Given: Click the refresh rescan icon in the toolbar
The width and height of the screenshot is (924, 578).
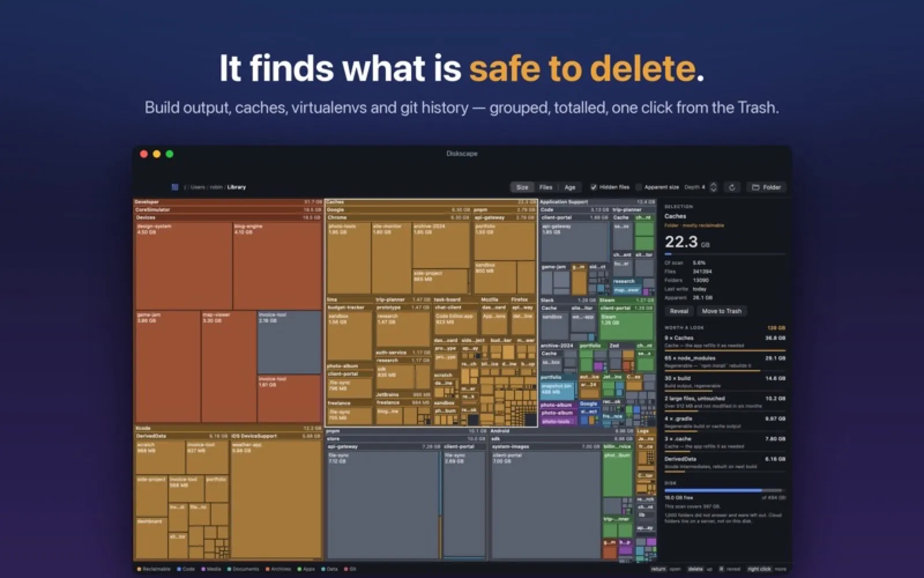Looking at the screenshot, I should [732, 187].
